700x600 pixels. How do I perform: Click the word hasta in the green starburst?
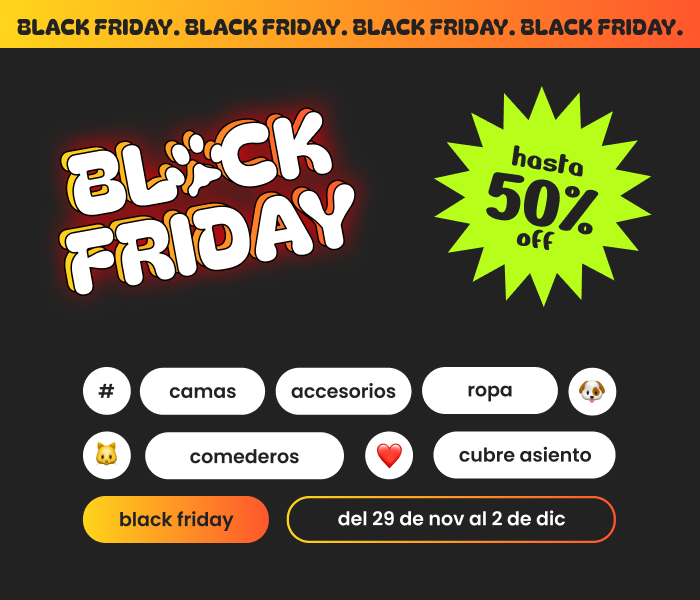pyautogui.click(x=547, y=160)
